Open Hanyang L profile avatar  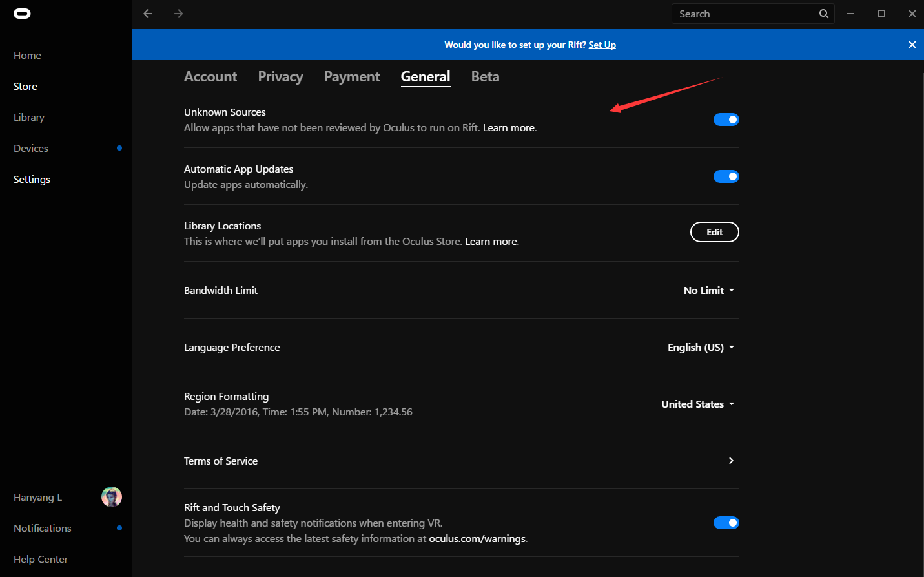[112, 497]
